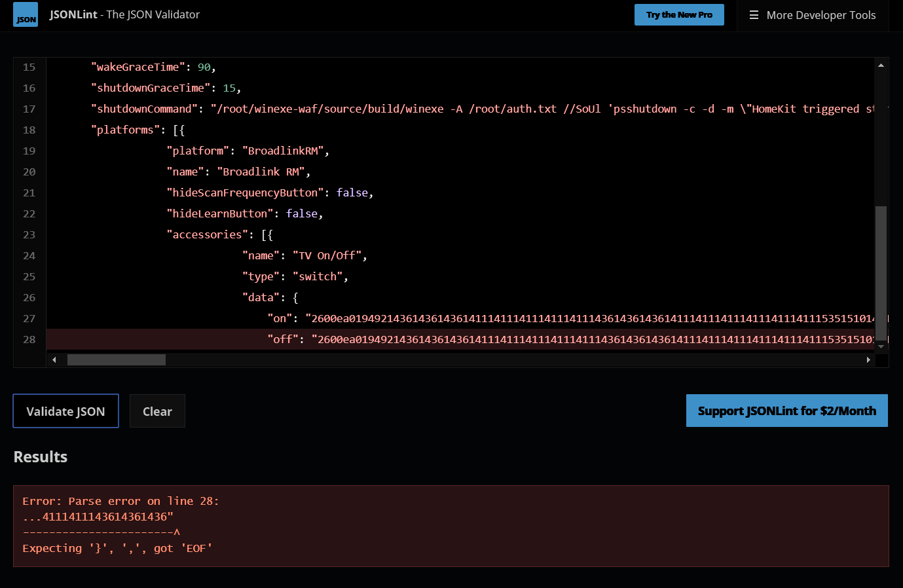Click the JSONLint logo icon

click(x=26, y=14)
